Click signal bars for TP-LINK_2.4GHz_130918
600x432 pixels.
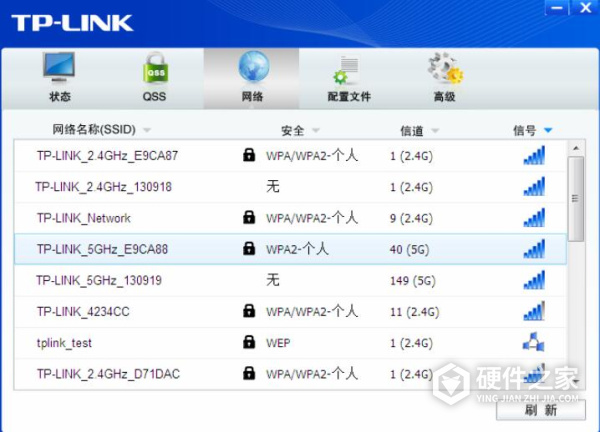[534, 186]
